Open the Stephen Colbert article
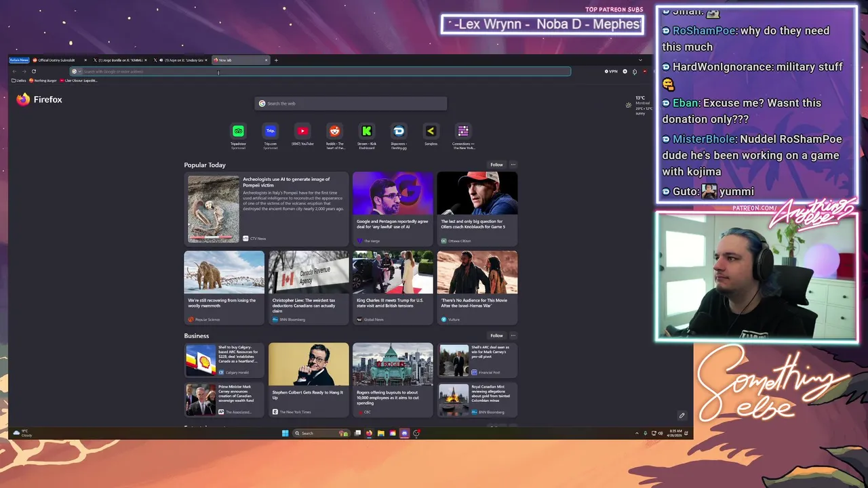 coord(309,380)
